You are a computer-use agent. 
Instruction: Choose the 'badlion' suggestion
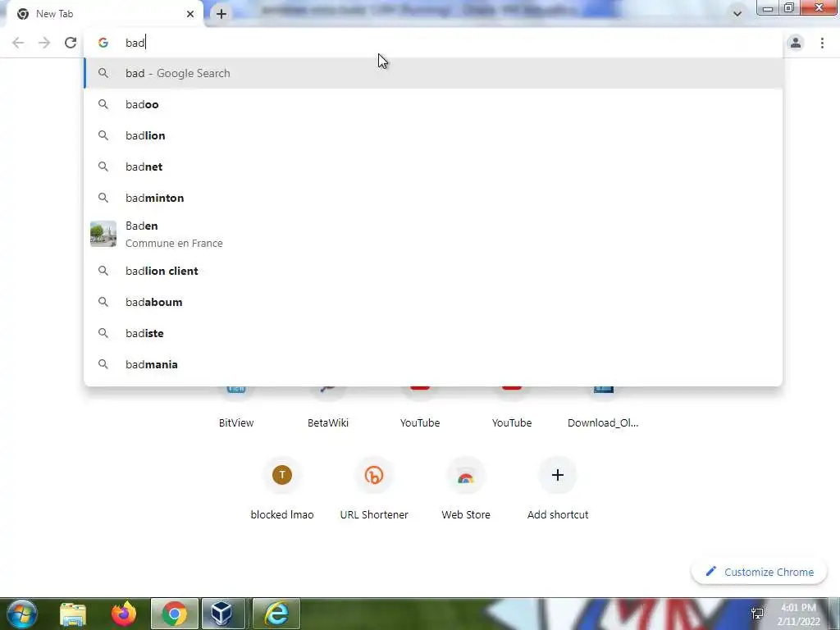click(x=433, y=135)
